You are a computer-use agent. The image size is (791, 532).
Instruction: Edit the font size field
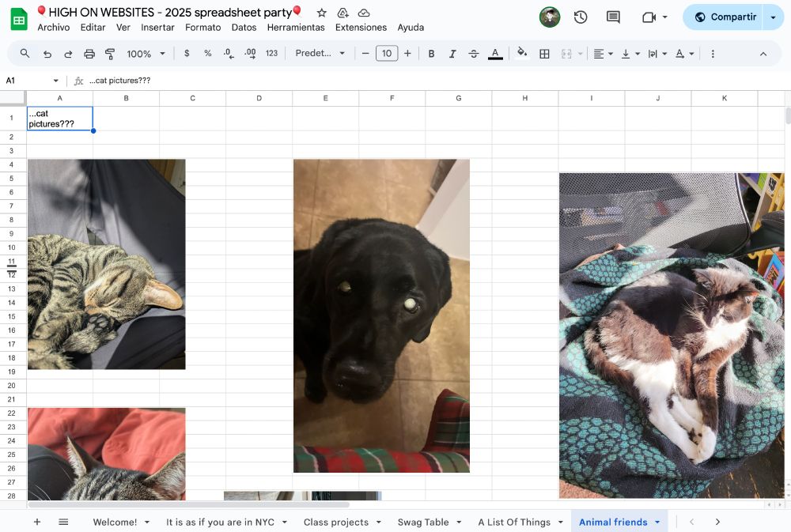pyautogui.click(x=387, y=54)
